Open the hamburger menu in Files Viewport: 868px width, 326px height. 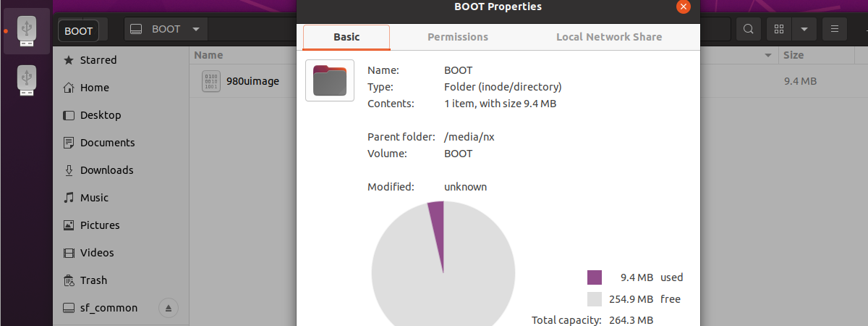[x=834, y=30]
